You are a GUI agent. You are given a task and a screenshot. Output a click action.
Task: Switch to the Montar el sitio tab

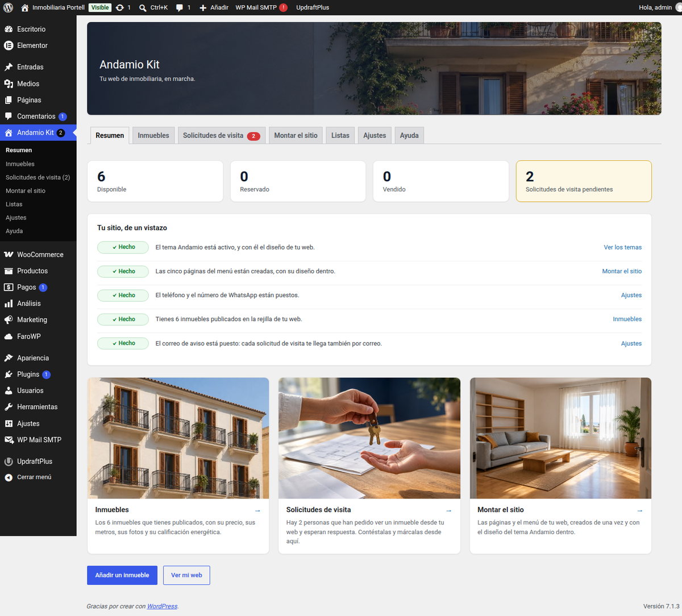point(296,135)
